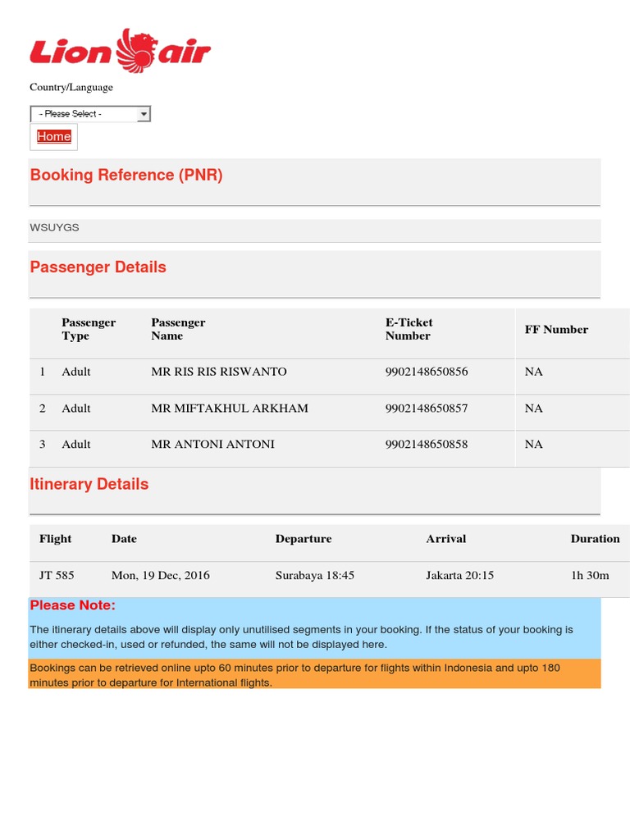Click the Lion Air logo
Viewport: 630px width, 840px height.
[121, 51]
